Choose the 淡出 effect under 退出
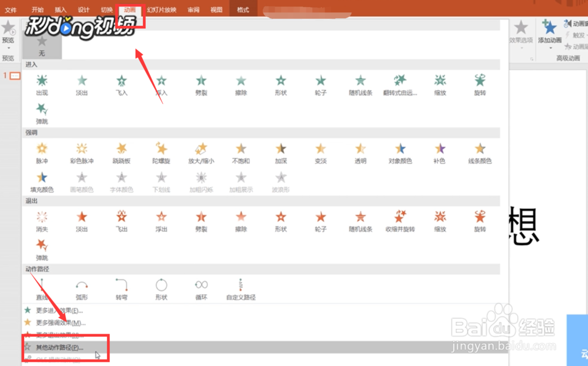The image size is (588, 366). pos(82,222)
